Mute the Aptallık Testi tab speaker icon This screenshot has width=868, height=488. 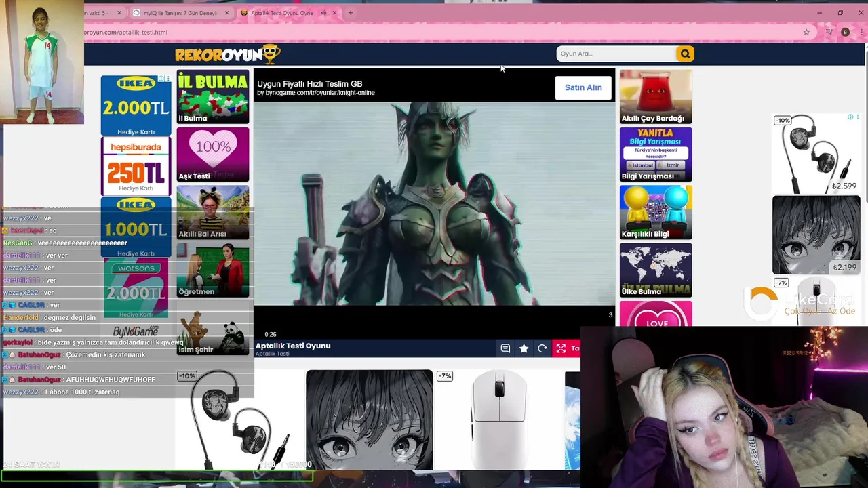[323, 13]
